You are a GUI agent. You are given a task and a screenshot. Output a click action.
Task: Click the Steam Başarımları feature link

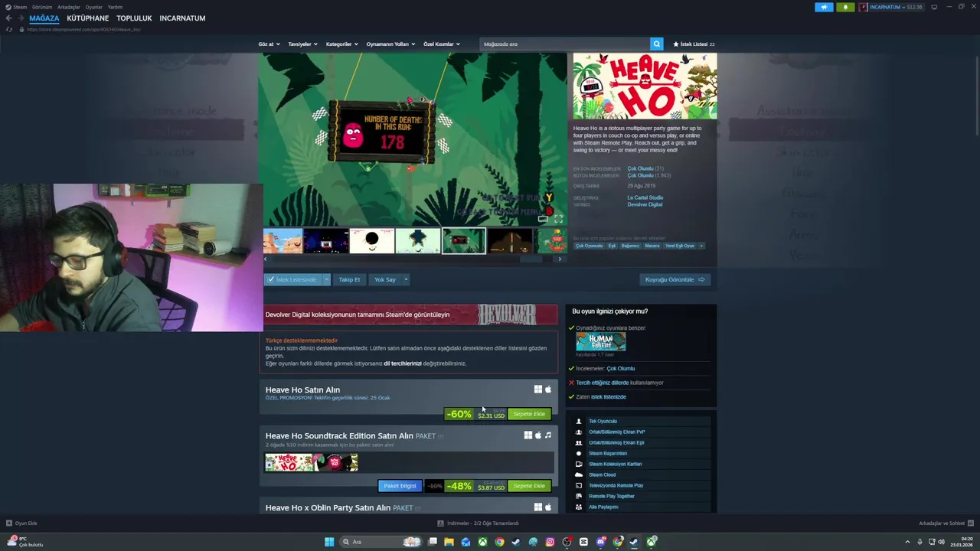608,453
